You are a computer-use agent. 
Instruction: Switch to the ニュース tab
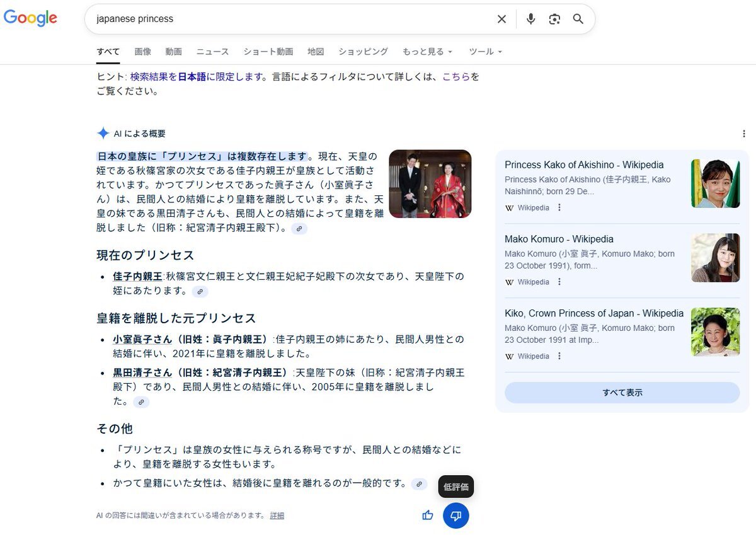[212, 52]
